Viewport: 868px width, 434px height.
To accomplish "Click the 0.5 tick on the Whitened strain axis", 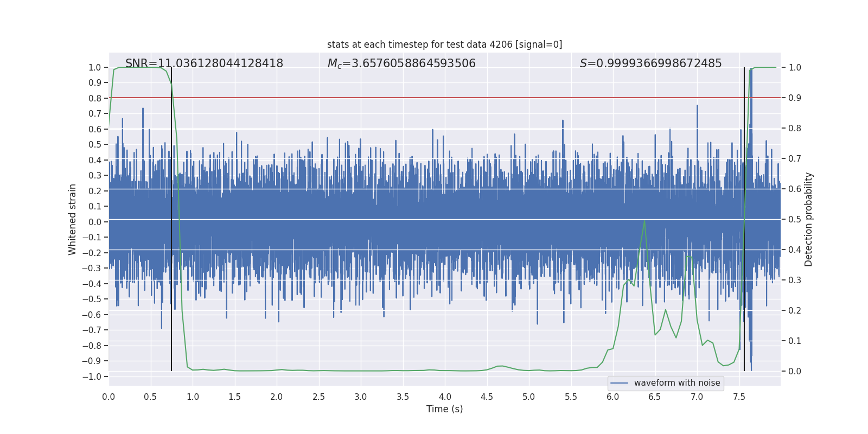I will pos(95,144).
